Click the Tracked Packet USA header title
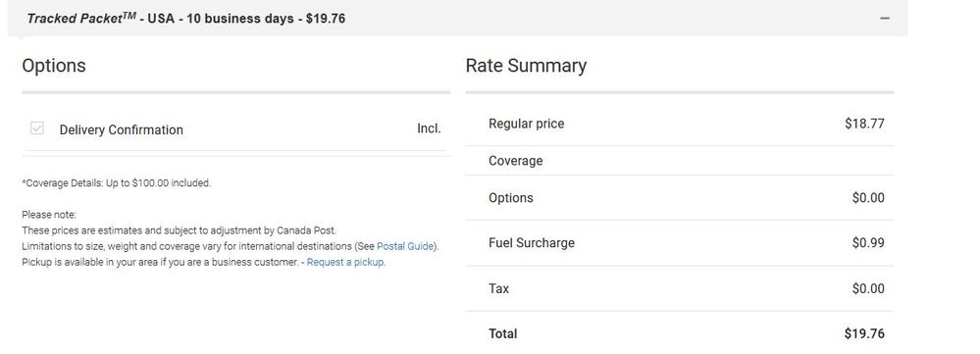The width and height of the screenshot is (980, 354). coord(186,18)
